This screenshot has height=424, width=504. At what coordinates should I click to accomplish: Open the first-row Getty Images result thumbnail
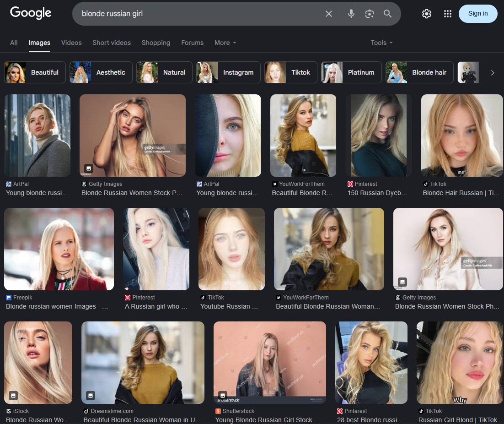[133, 136]
